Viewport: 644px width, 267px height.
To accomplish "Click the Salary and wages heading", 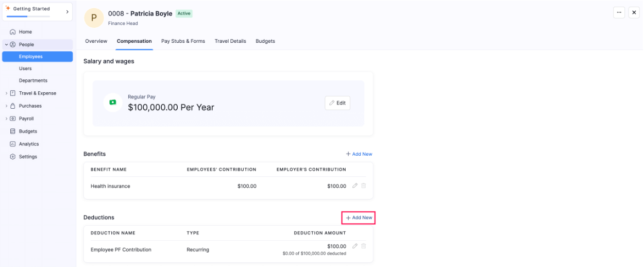I will point(109,61).
